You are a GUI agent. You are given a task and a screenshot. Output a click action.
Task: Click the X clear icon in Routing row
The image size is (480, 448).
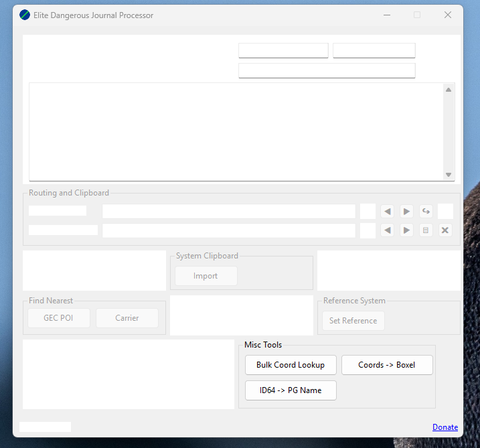[x=445, y=230]
